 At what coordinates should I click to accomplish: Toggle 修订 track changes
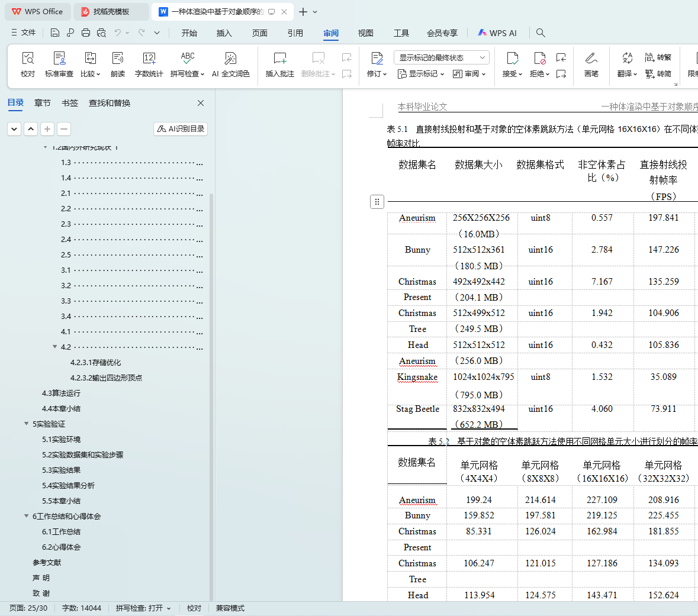[377, 64]
